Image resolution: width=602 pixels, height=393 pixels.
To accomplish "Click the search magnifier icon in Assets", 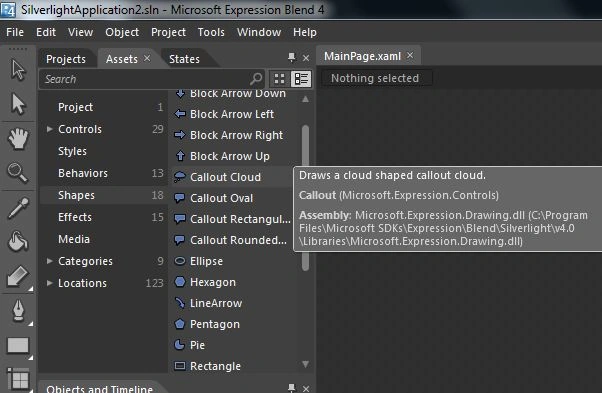I will (x=256, y=79).
